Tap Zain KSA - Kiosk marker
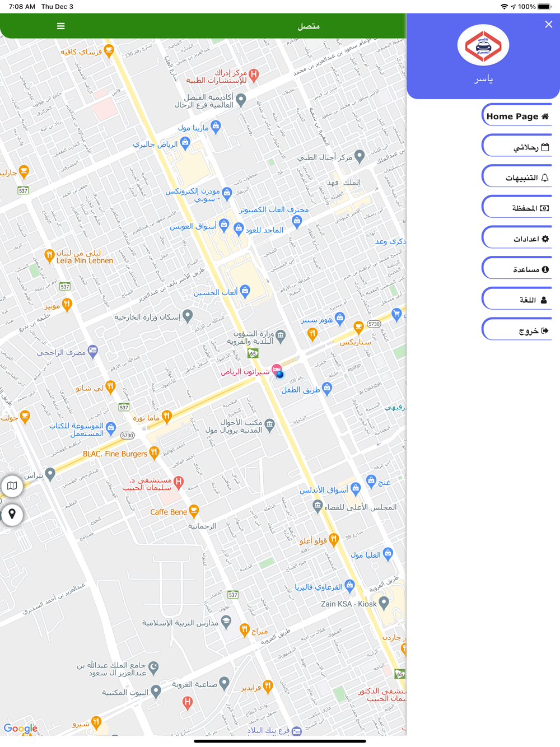This screenshot has height=747, width=560. [384, 603]
